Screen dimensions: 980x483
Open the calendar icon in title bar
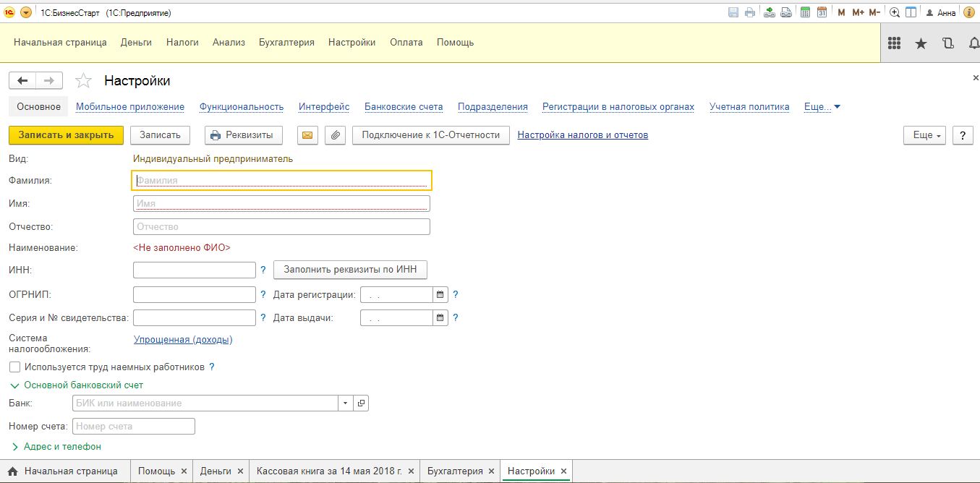click(x=822, y=12)
